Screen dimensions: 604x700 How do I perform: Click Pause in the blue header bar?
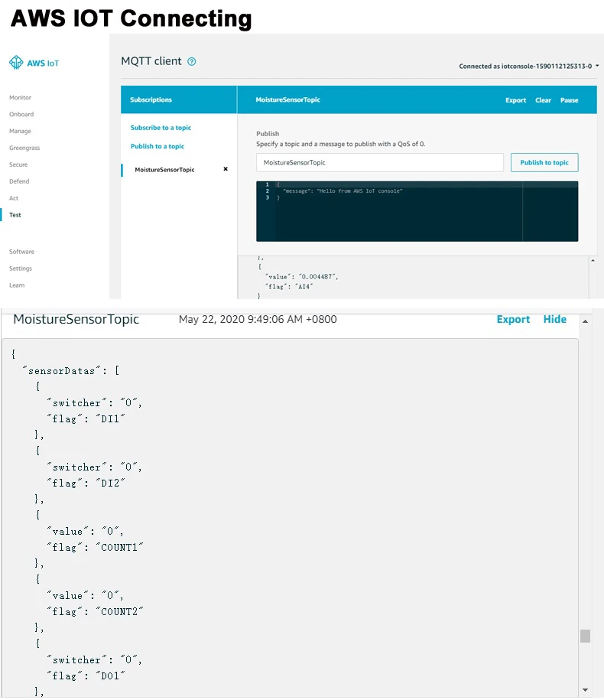click(569, 100)
